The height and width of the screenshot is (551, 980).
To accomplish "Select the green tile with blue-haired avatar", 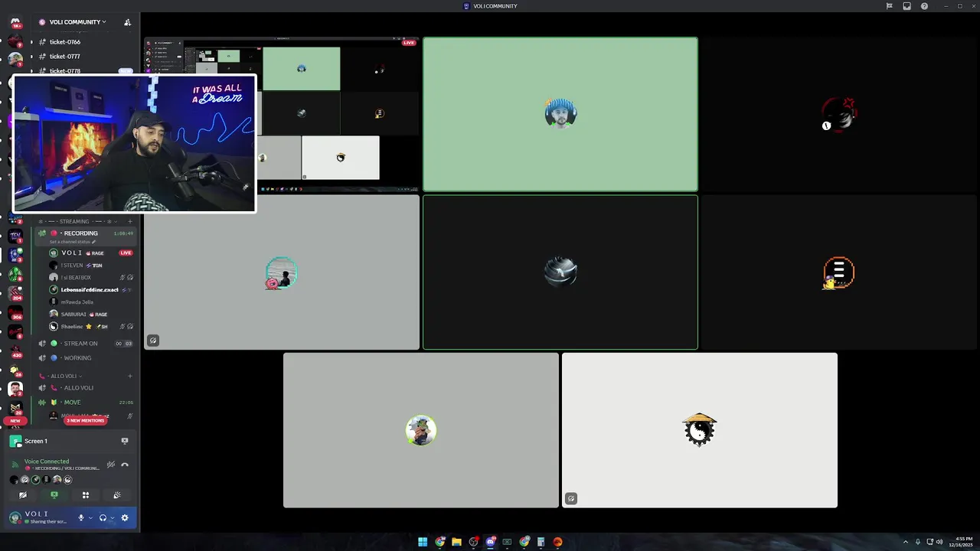I will click(x=560, y=114).
